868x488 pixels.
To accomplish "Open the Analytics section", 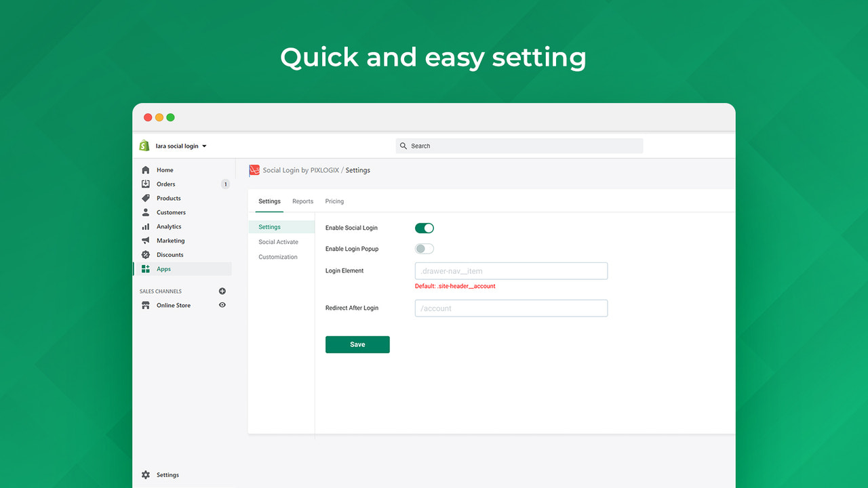I will 146,226.
